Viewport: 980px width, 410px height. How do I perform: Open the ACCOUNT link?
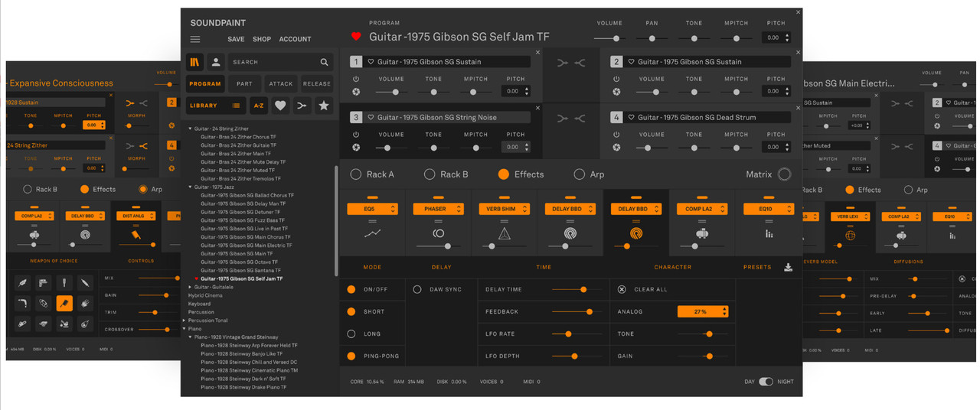coord(295,39)
